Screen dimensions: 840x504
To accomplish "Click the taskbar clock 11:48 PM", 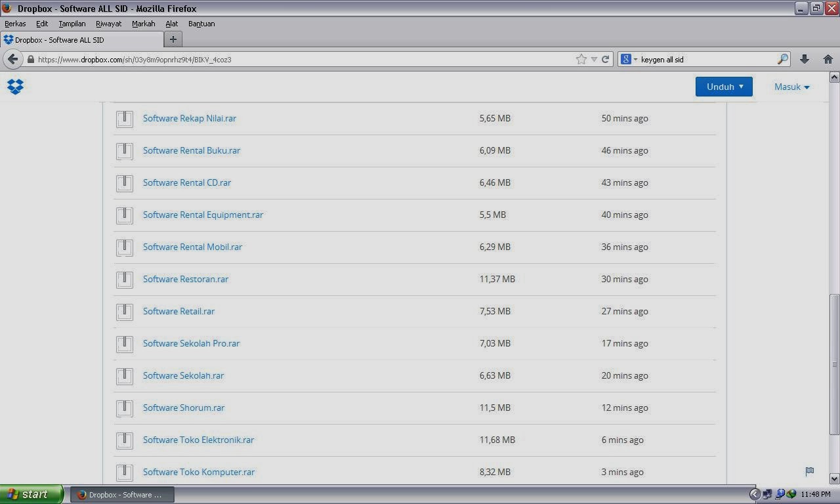I will (x=816, y=494).
